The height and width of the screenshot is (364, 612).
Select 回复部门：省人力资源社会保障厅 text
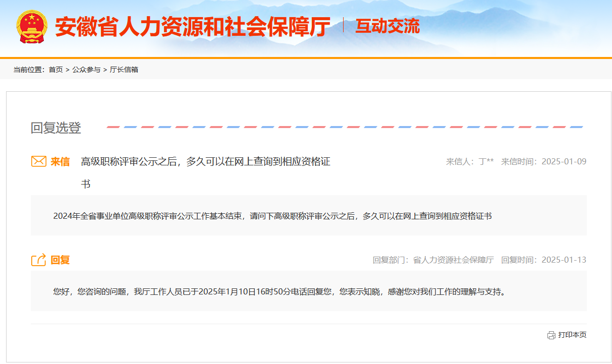(x=433, y=260)
